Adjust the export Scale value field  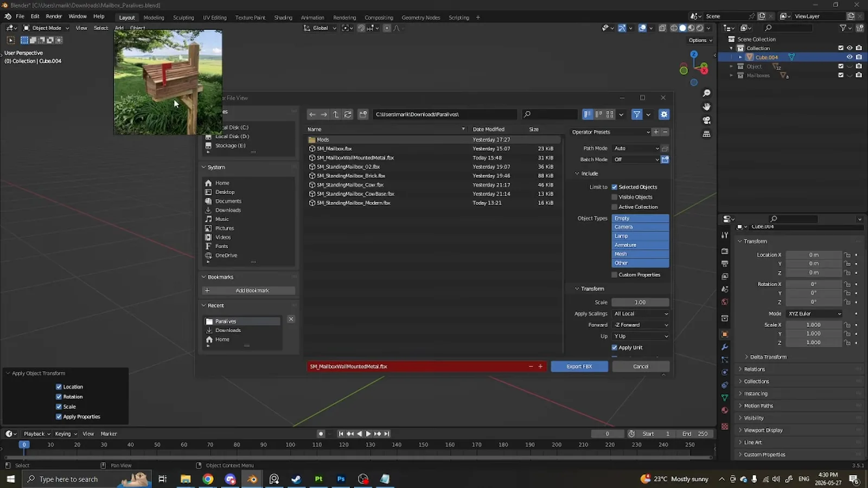point(640,303)
